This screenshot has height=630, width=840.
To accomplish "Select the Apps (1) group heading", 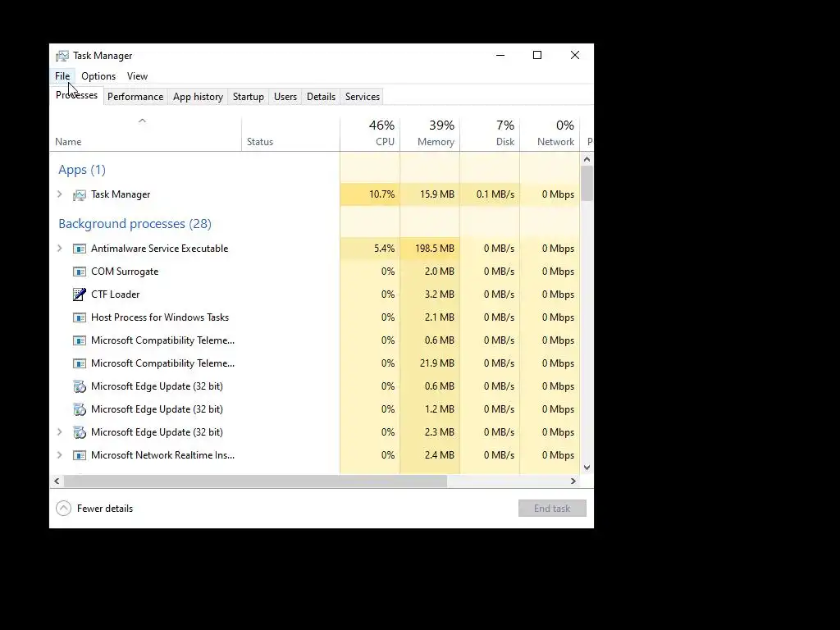I will [82, 170].
